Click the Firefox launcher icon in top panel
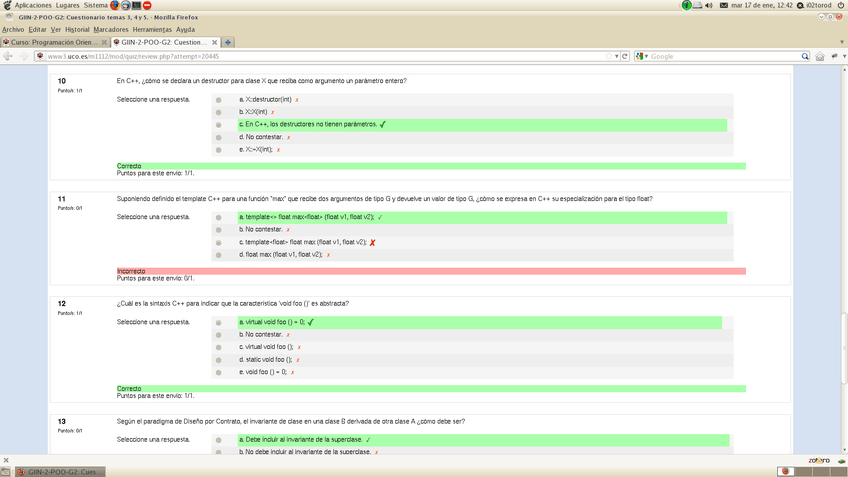Image resolution: width=848 pixels, height=477 pixels. click(x=115, y=5)
